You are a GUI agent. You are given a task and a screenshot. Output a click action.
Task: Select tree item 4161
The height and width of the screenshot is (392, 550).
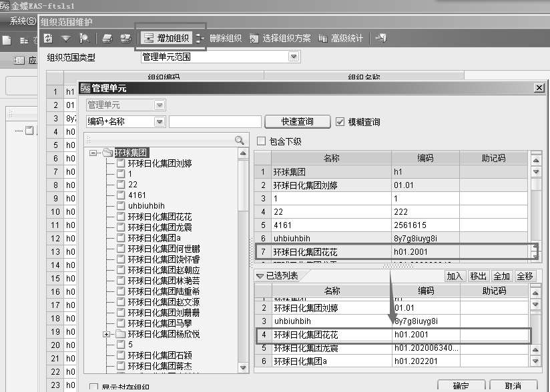click(x=137, y=195)
